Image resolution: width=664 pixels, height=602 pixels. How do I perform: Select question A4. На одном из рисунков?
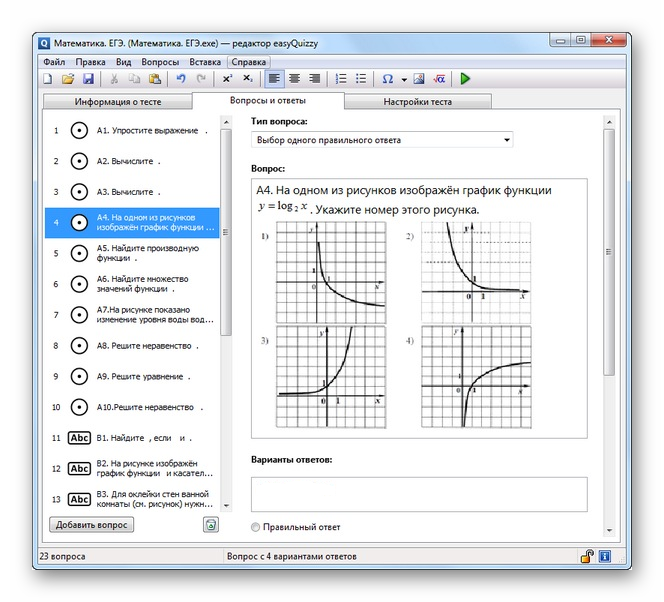pyautogui.click(x=132, y=223)
